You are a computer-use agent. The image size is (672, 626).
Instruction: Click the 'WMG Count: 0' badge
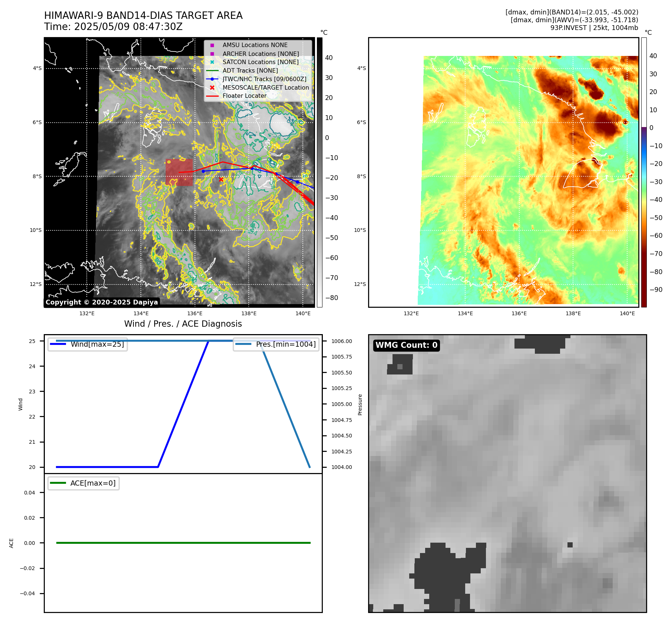tap(407, 345)
